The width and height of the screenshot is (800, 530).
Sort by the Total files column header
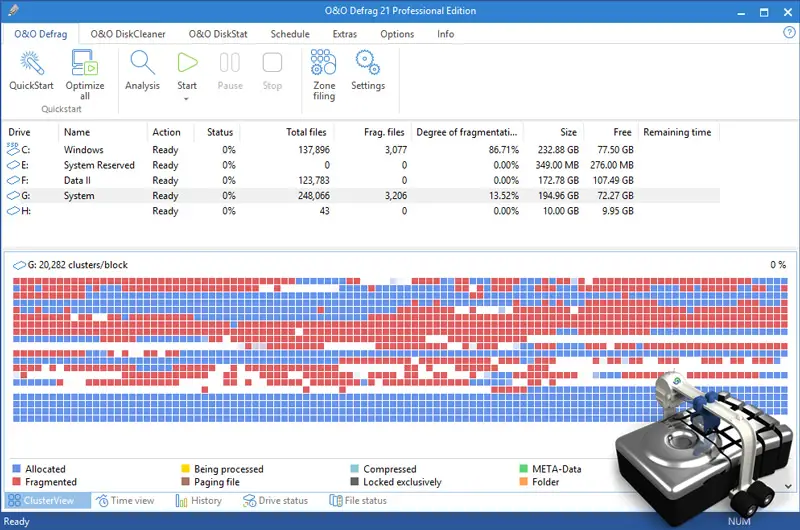(306, 132)
